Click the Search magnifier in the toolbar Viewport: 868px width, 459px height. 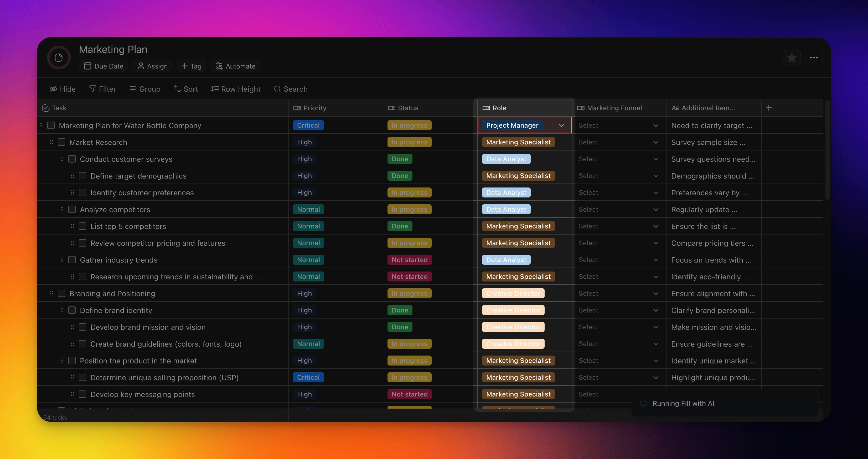[277, 89]
